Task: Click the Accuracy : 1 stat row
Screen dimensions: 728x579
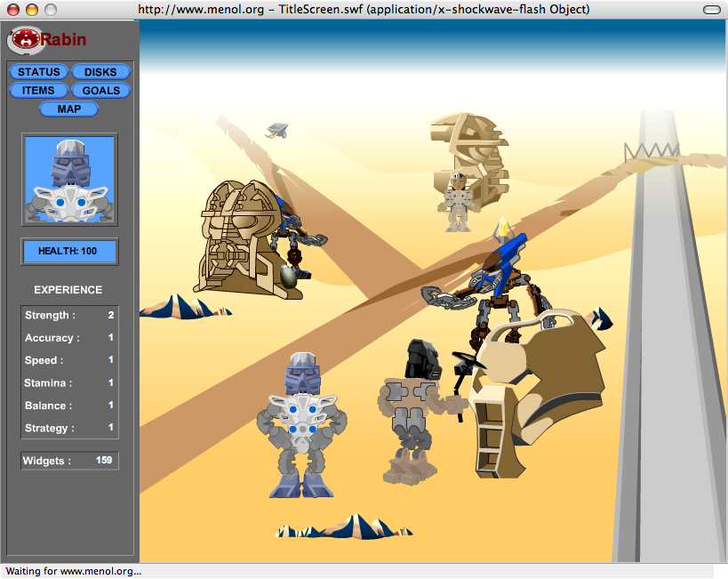Action: (69, 338)
